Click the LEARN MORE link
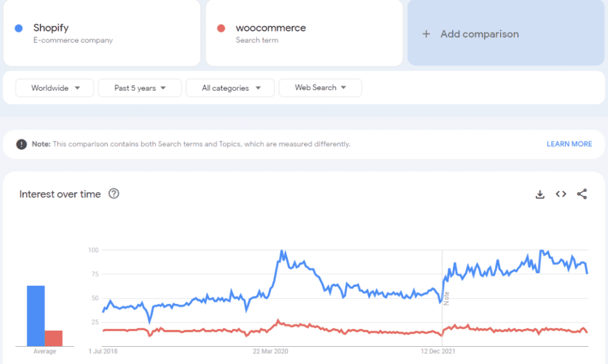 569,144
